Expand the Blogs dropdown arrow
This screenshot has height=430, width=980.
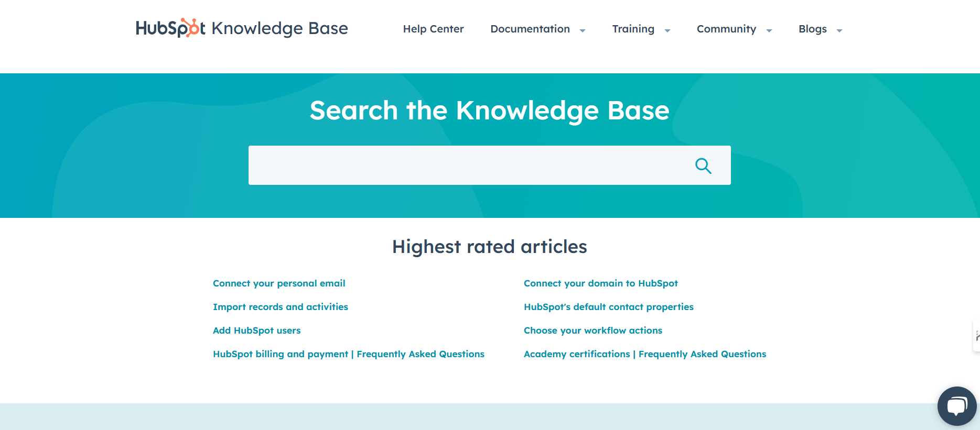839,31
